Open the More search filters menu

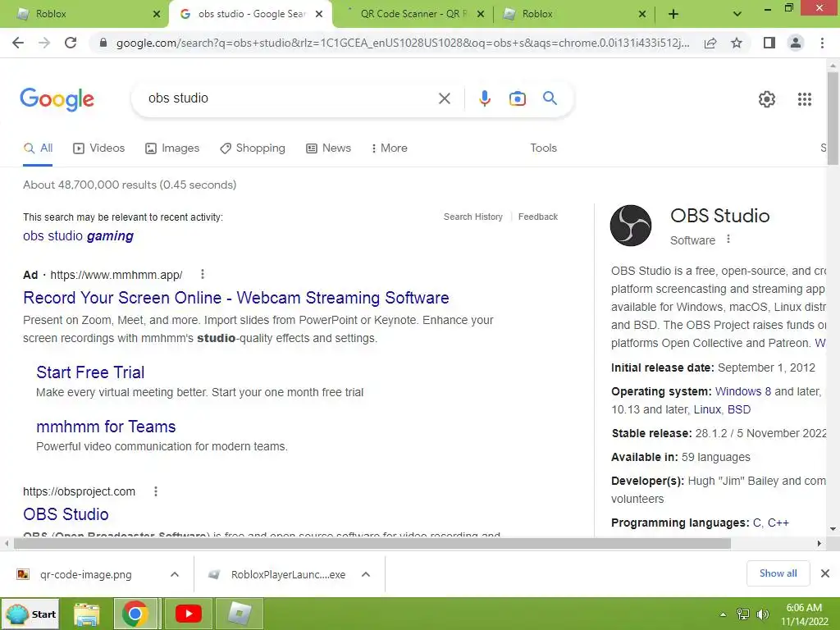[389, 148]
